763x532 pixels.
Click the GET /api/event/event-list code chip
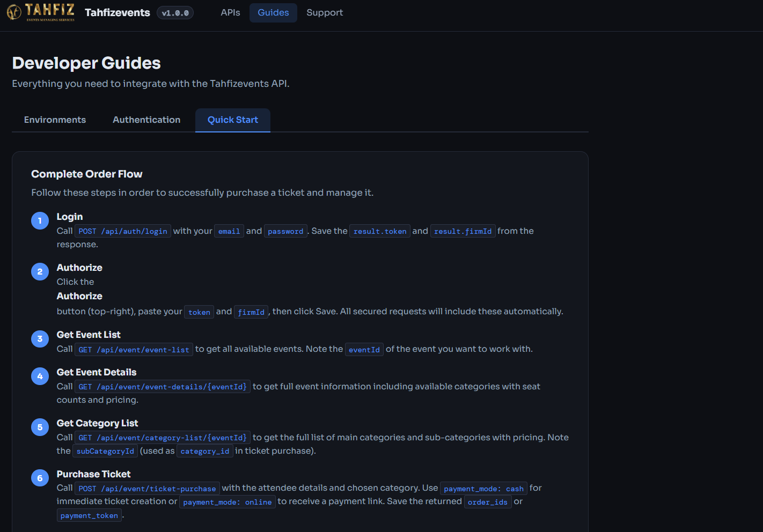pos(134,350)
